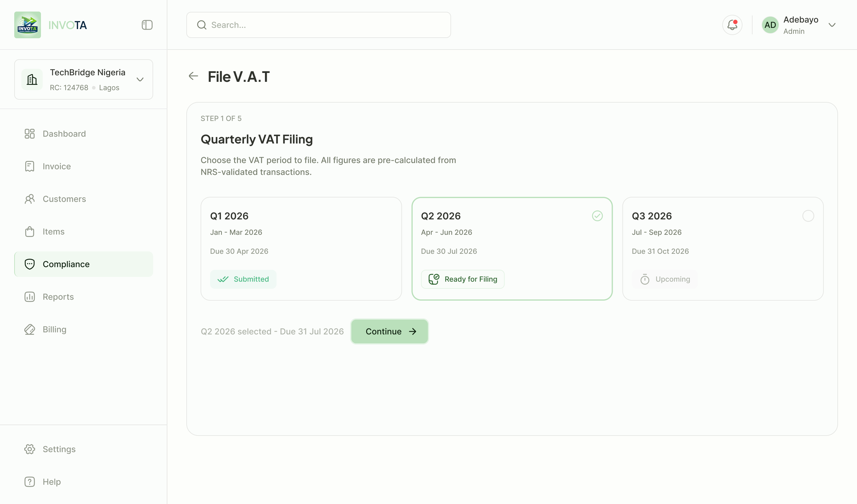Screen dimensions: 857x504
Task: Open the Dashboard menu item
Action: pyautogui.click(x=84, y=134)
